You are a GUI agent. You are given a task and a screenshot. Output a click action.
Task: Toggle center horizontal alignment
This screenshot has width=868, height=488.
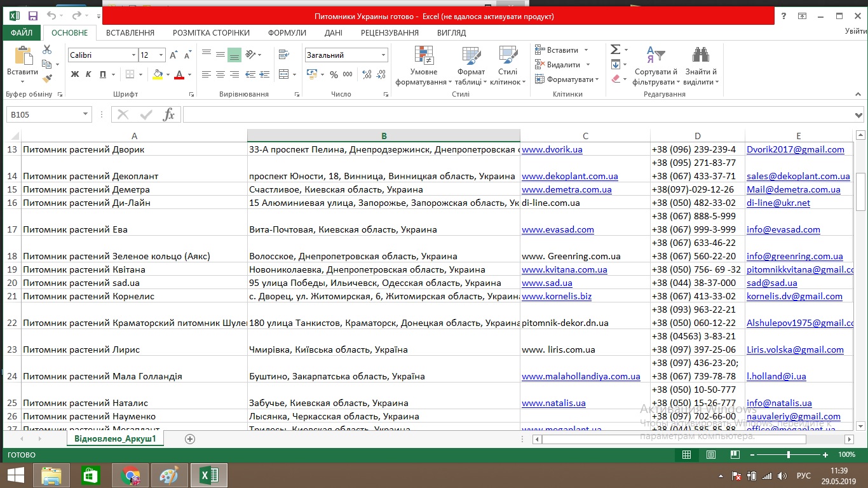(220, 75)
